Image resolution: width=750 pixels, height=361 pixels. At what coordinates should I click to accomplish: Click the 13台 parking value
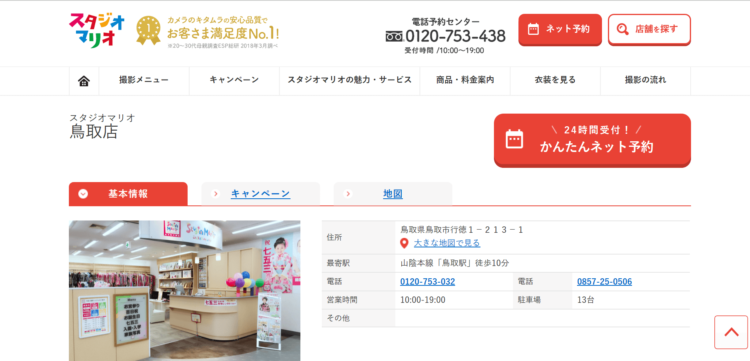[x=586, y=300]
